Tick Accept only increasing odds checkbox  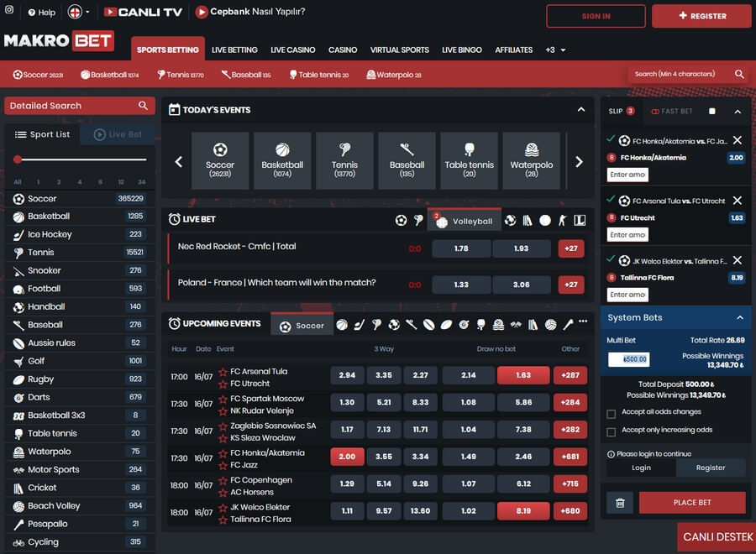(x=611, y=432)
